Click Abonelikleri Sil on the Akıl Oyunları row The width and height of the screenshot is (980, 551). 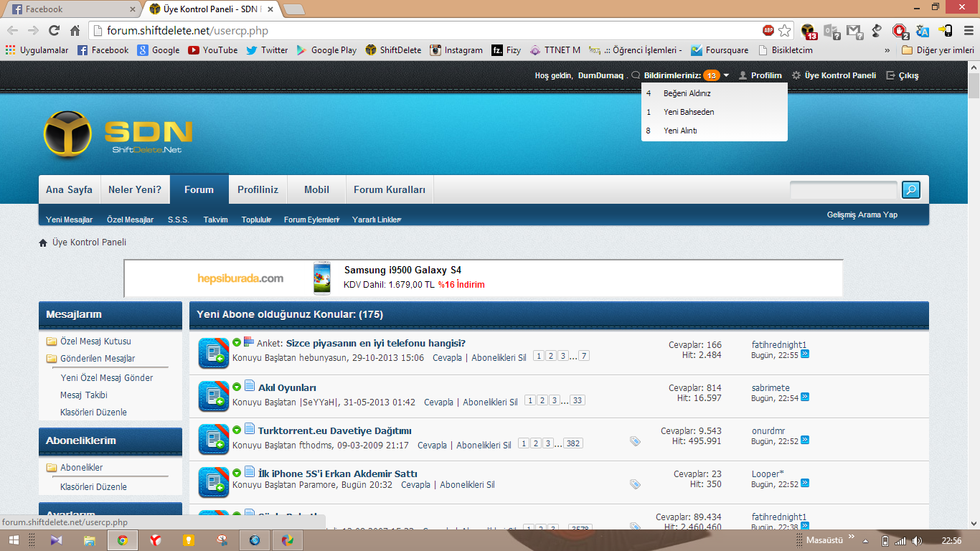pyautogui.click(x=490, y=402)
